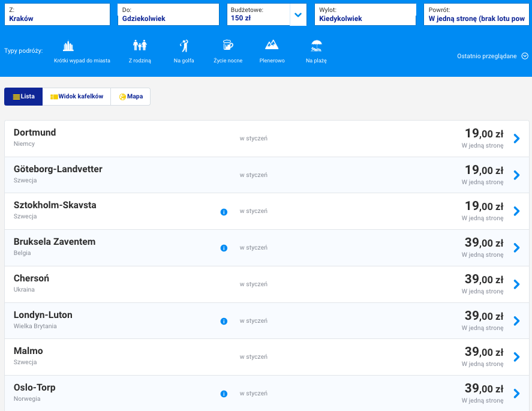Edit the Wylot departure date field
Image resolution: width=532 pixels, height=411 pixels.
pos(365,15)
